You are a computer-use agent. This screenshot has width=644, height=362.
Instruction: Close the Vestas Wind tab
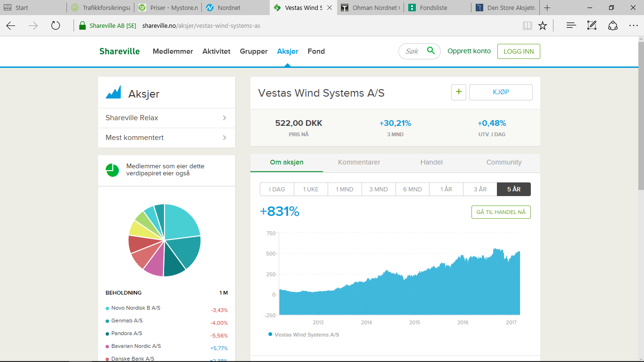point(330,8)
